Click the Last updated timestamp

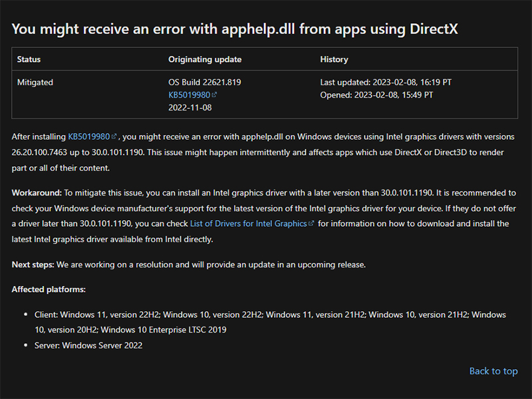(x=386, y=82)
